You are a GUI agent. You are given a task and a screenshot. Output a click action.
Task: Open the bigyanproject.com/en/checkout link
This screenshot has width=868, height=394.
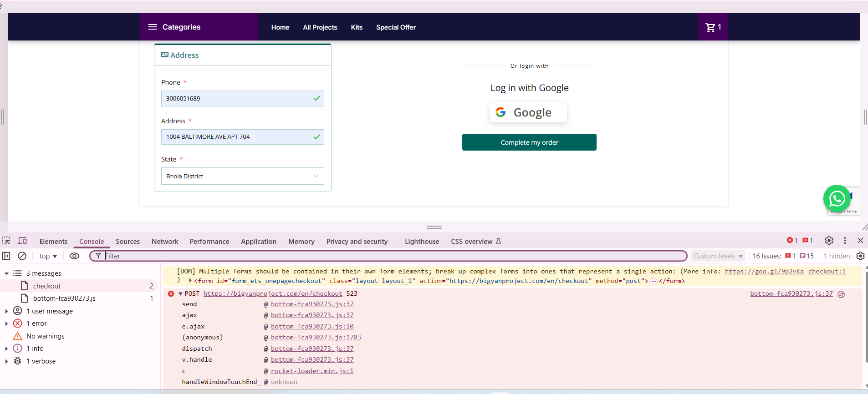coord(273,294)
